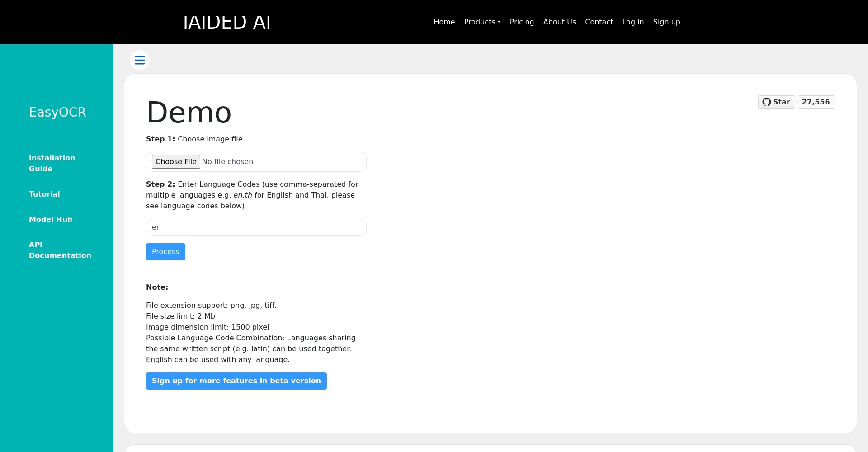The width and height of the screenshot is (868, 452).
Task: Open the GitHub star count 27,556
Action: [816, 102]
